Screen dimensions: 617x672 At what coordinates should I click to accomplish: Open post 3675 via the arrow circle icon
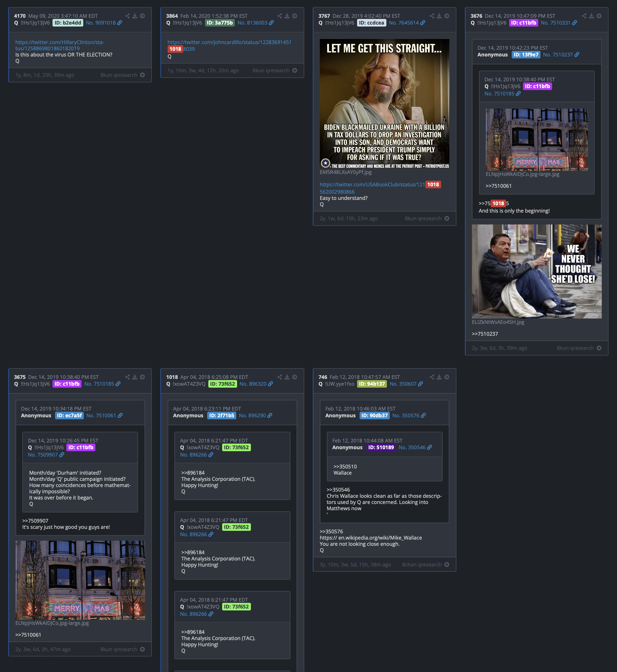click(x=143, y=377)
